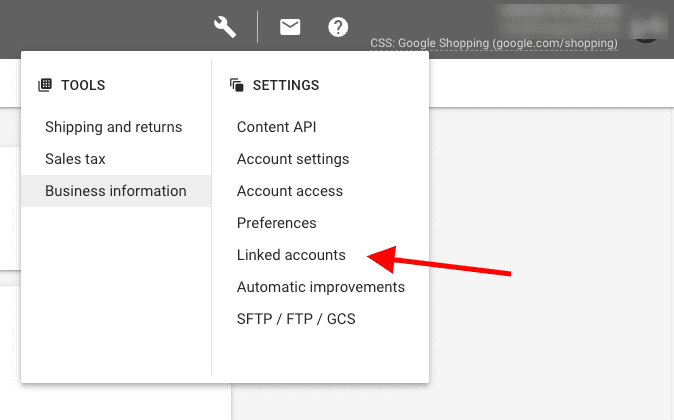Click the Settings stacked squares icon
Screen dimensions: 674x420
237,85
